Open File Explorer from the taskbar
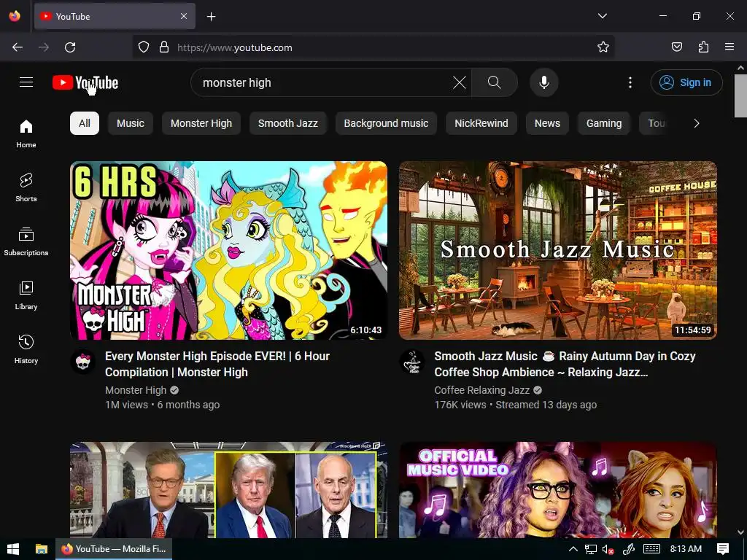Image resolution: width=747 pixels, height=560 pixels. pos(42,549)
